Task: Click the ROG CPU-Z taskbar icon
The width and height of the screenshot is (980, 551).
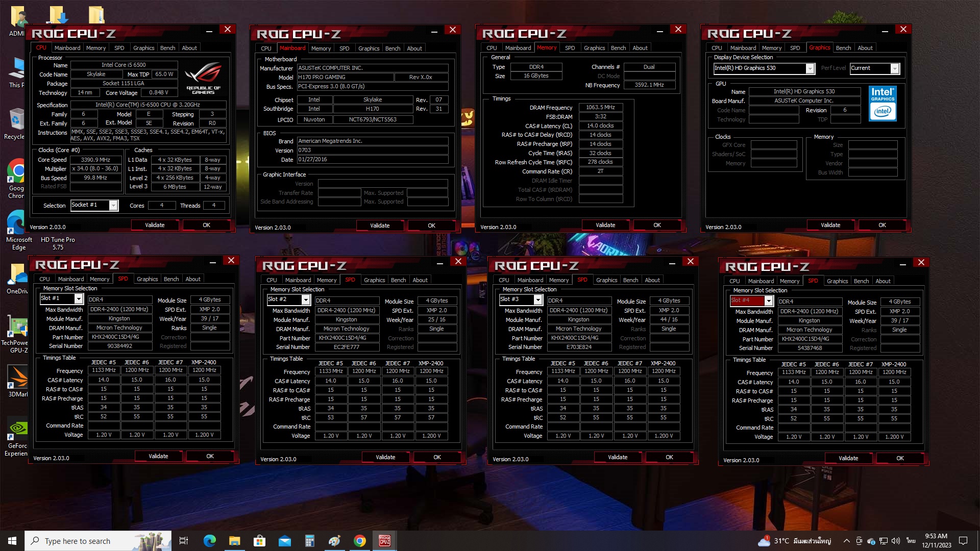Action: click(x=384, y=541)
